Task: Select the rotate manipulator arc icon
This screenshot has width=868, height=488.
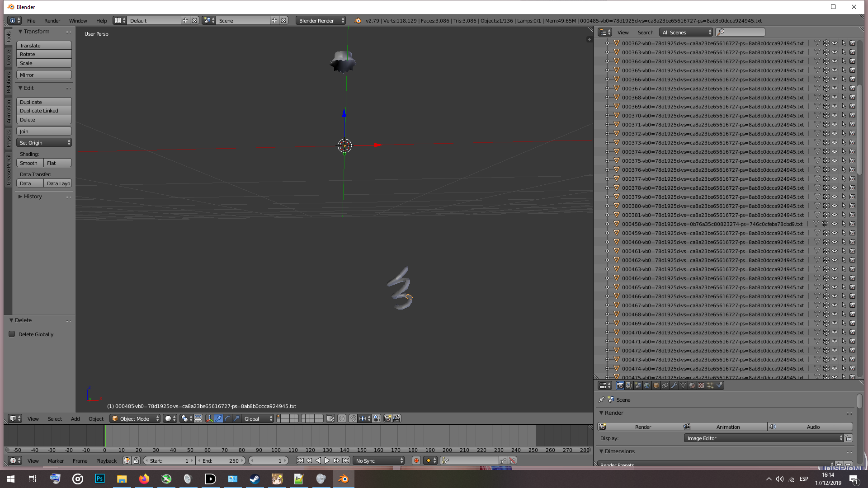Action: [x=227, y=418]
